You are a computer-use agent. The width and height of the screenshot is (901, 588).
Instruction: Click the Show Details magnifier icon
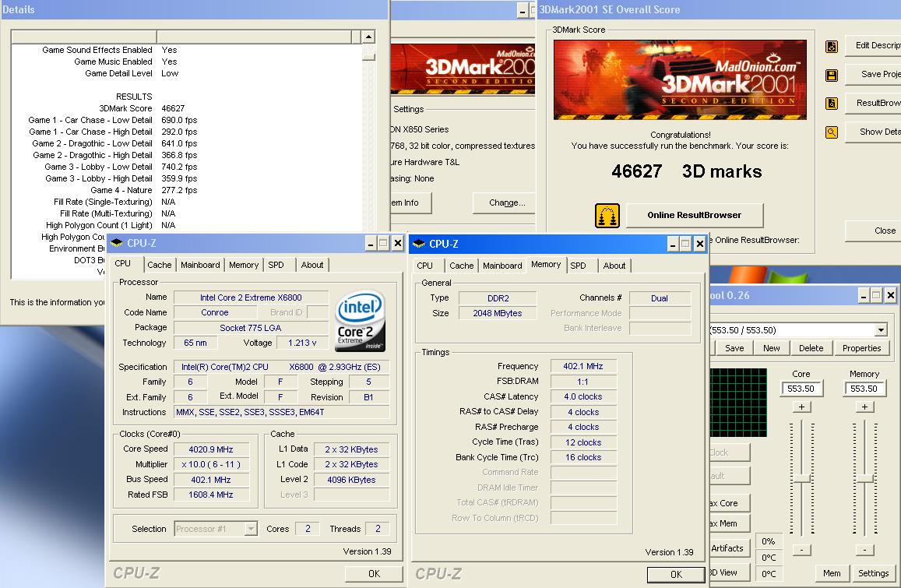click(x=832, y=132)
